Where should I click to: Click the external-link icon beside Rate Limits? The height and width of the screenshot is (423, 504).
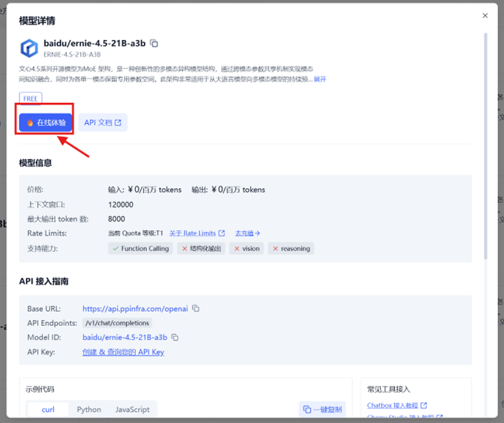click(221, 233)
